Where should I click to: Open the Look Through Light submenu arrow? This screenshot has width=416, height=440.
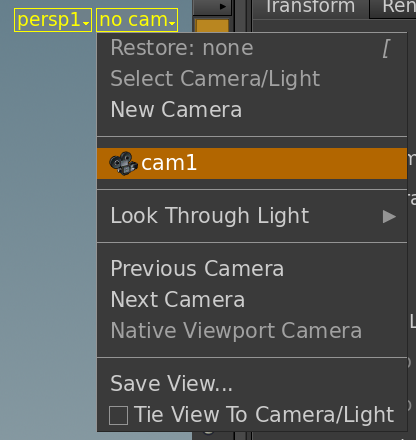coord(389,217)
